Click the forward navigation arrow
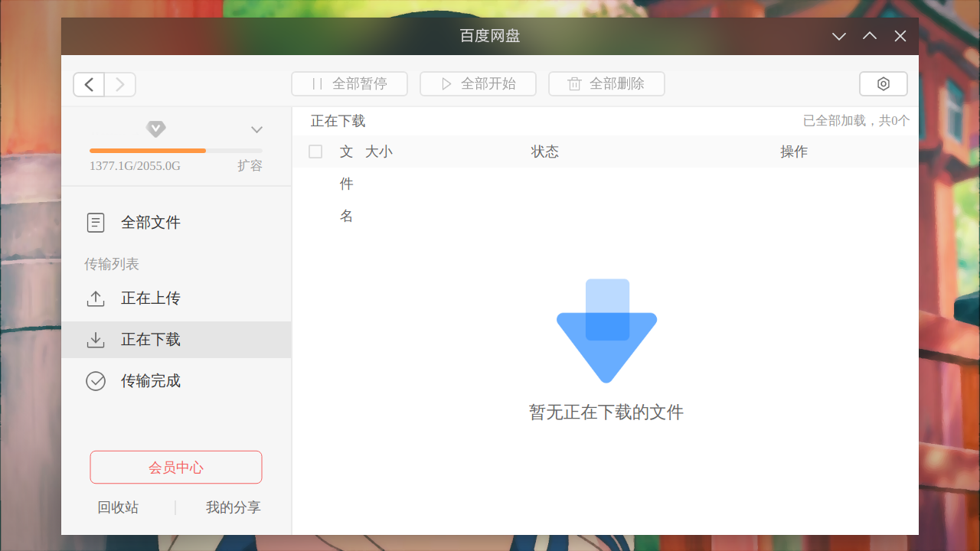The image size is (980, 551). pos(120,84)
